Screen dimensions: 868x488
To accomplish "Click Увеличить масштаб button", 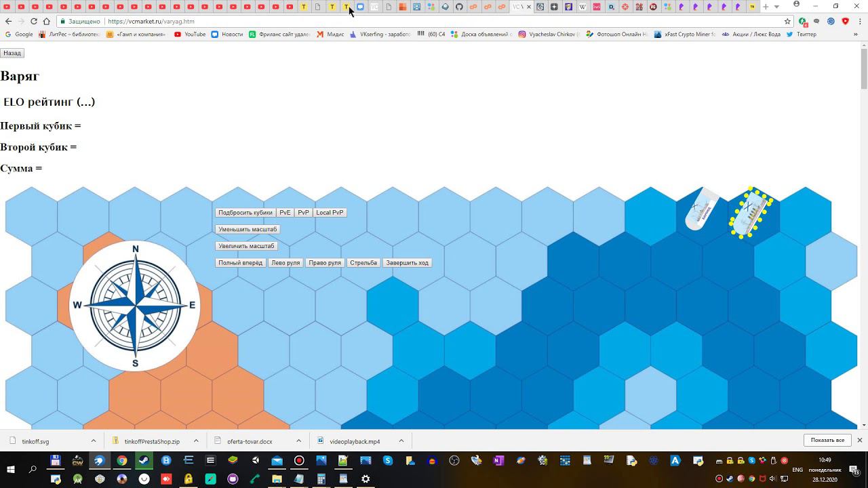I will (x=246, y=246).
